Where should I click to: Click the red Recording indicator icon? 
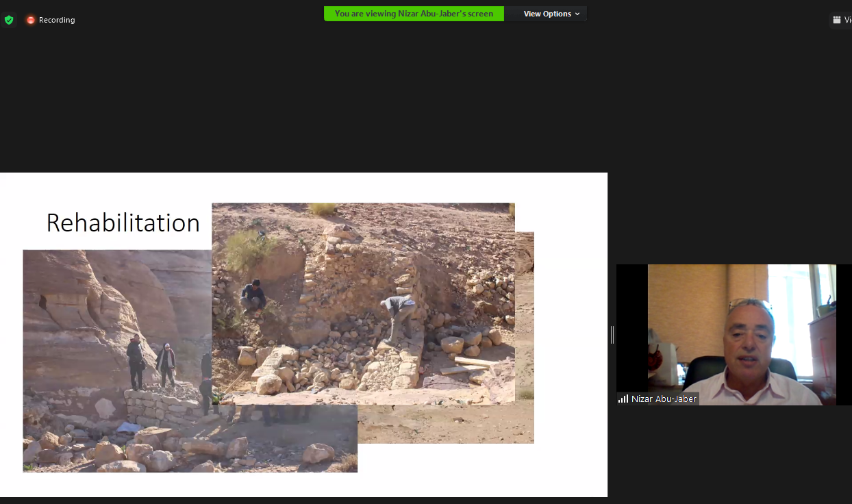(30, 20)
